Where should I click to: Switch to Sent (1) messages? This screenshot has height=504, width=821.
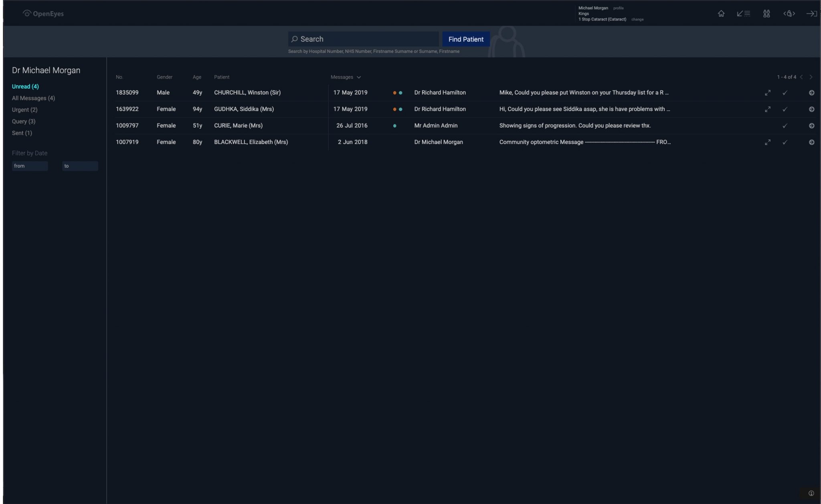point(22,133)
